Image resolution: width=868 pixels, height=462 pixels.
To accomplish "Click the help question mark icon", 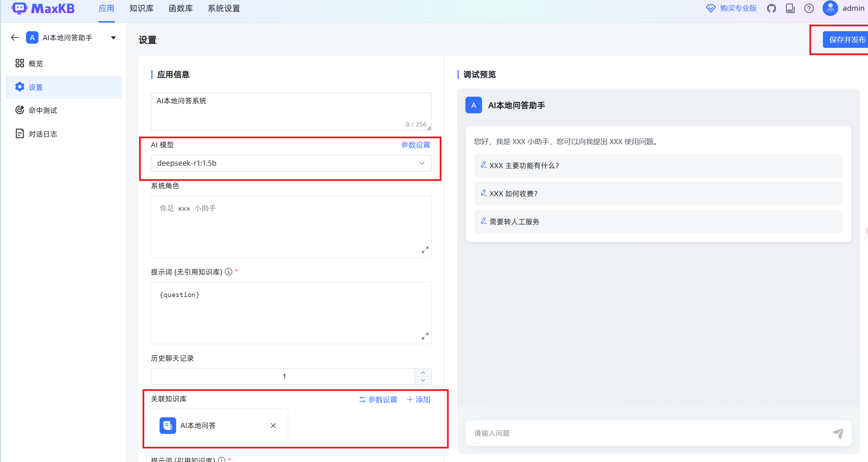I will [x=809, y=8].
